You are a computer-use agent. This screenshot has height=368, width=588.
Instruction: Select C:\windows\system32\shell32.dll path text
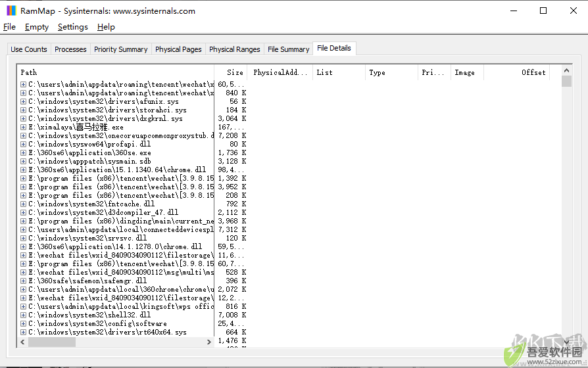pyautogui.click(x=89, y=315)
